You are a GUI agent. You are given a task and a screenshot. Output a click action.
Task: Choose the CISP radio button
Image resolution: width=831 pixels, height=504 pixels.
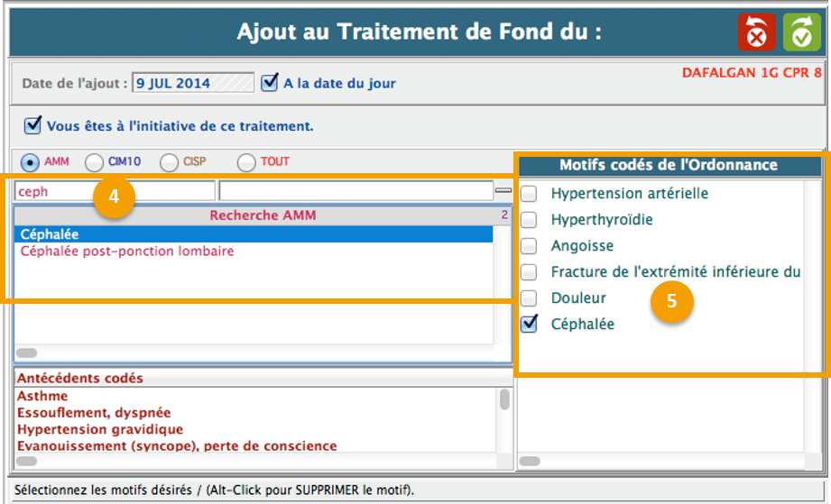pyautogui.click(x=169, y=162)
